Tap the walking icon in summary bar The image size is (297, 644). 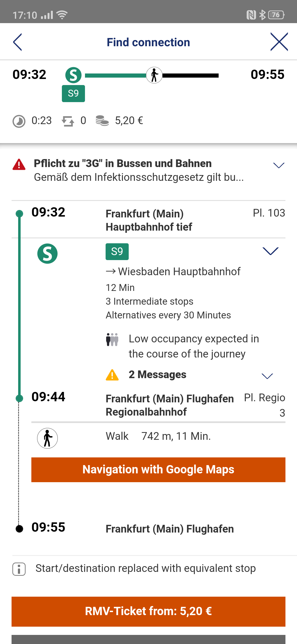click(x=154, y=75)
